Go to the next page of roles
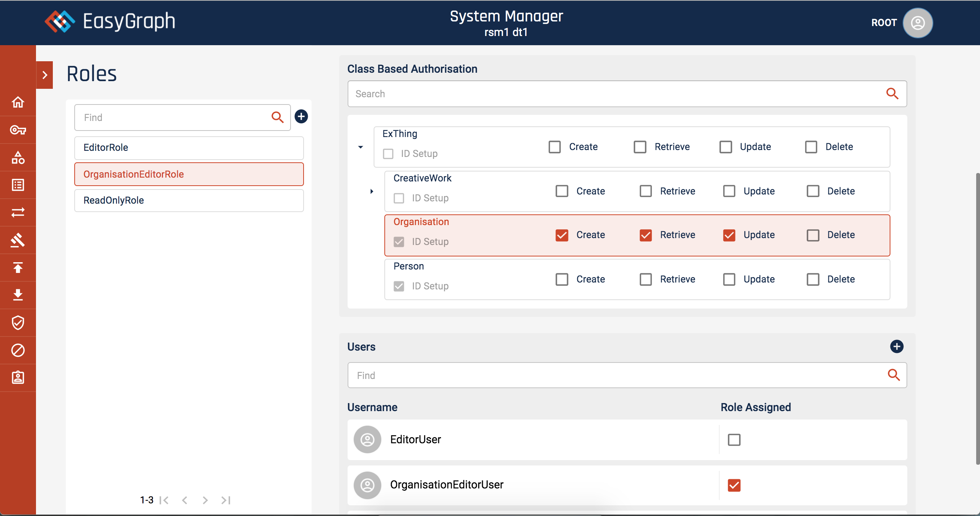 (205, 500)
